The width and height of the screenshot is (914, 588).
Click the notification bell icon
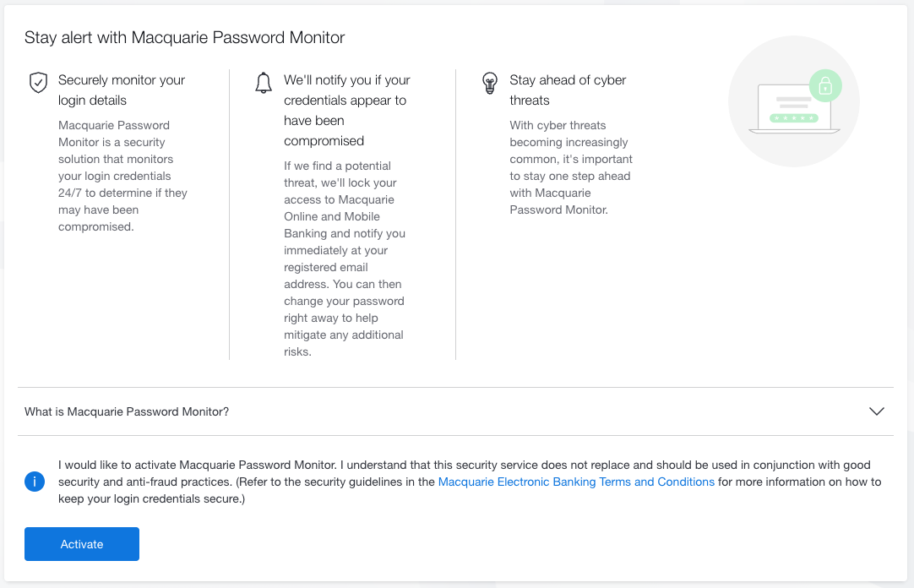click(x=264, y=83)
